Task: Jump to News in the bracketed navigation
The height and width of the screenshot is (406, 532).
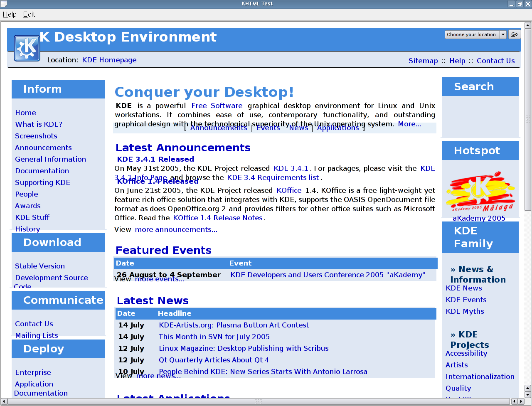Action: tap(299, 128)
